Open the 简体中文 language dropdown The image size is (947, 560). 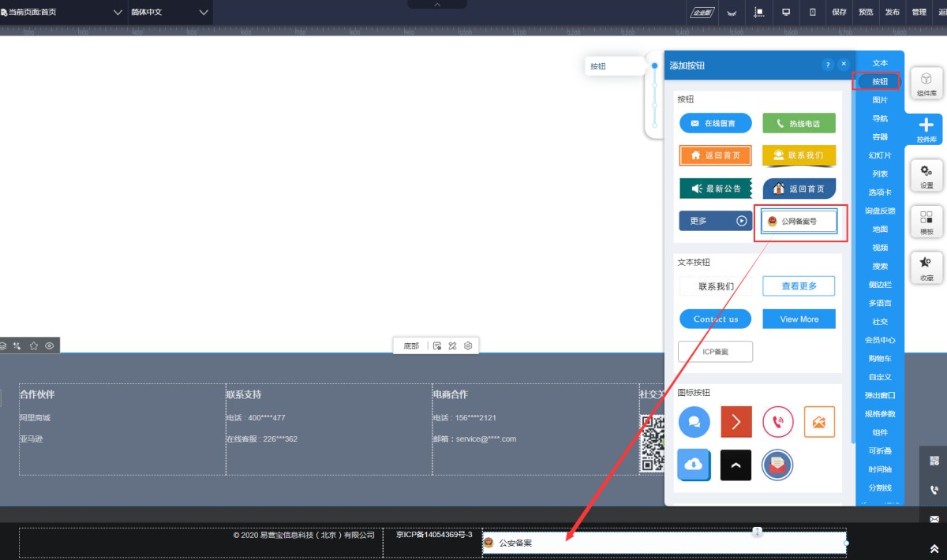pyautogui.click(x=170, y=12)
